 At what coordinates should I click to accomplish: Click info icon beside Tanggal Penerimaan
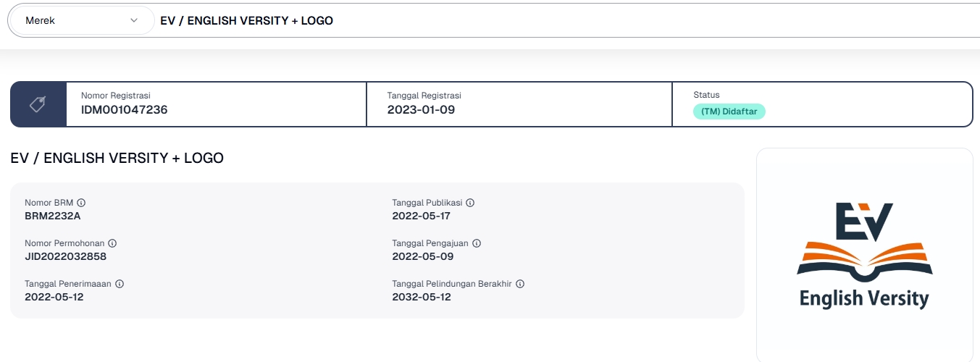coord(120,284)
